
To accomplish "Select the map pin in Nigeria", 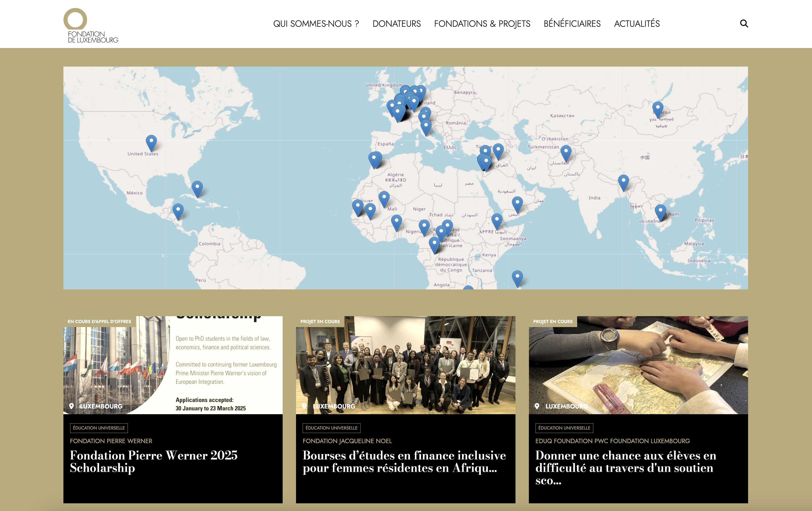I will [x=424, y=228].
